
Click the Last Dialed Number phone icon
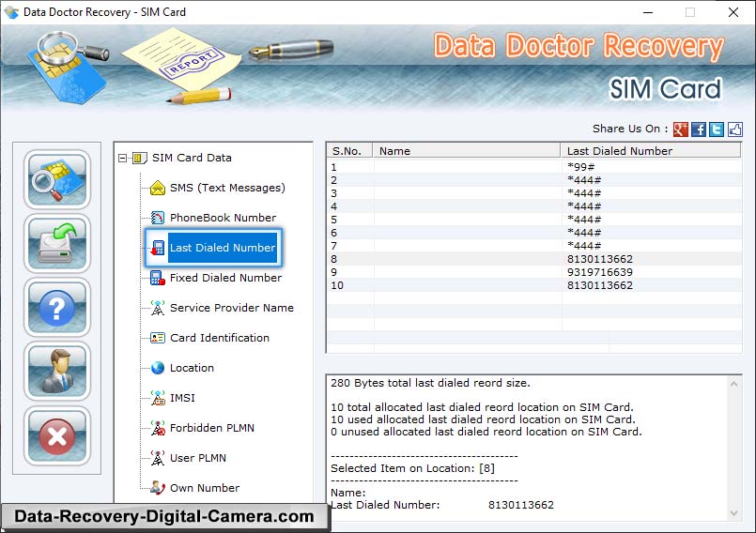158,248
